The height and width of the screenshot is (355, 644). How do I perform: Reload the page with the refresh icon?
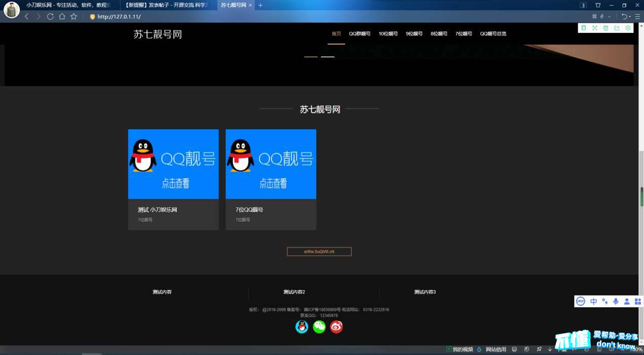tap(50, 16)
